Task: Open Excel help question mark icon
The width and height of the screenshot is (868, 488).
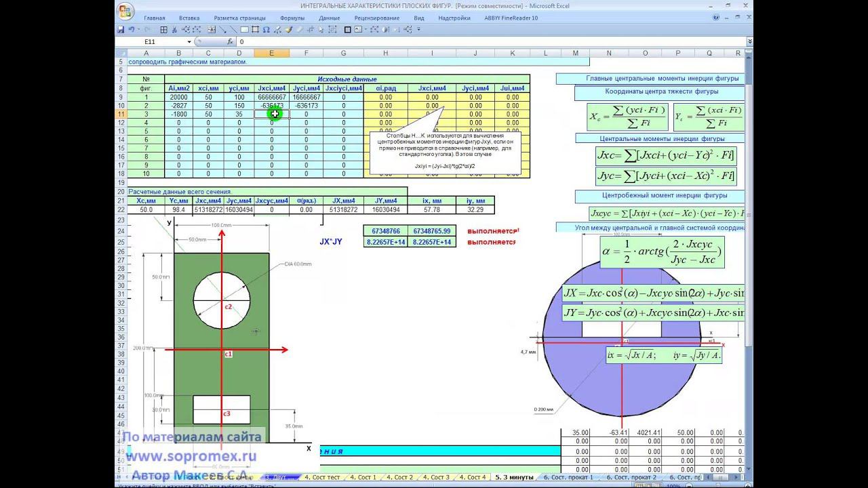Action: tap(715, 18)
